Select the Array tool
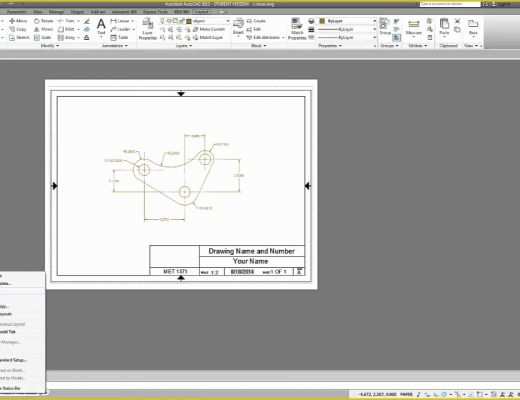The width and height of the screenshot is (520, 400). point(66,38)
